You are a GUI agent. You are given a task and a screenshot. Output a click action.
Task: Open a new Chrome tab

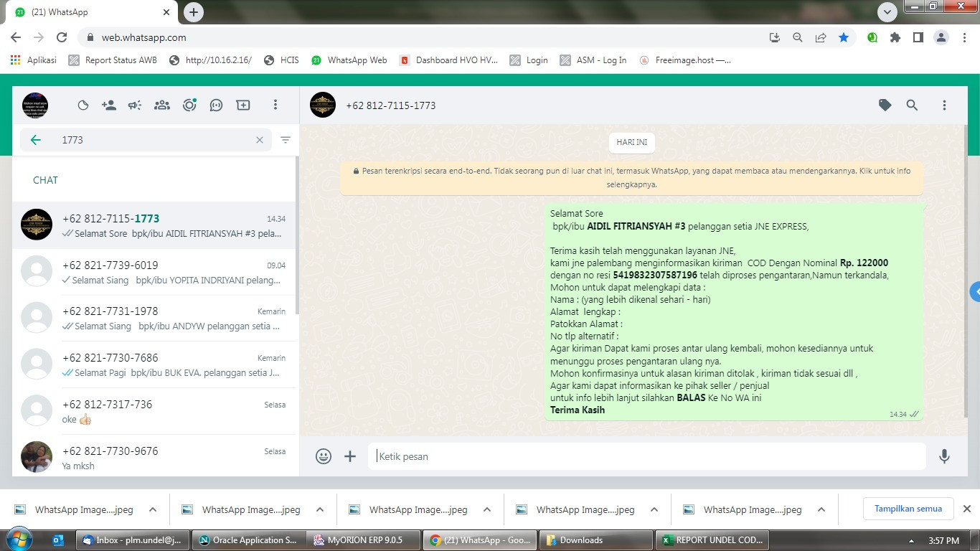pos(194,12)
